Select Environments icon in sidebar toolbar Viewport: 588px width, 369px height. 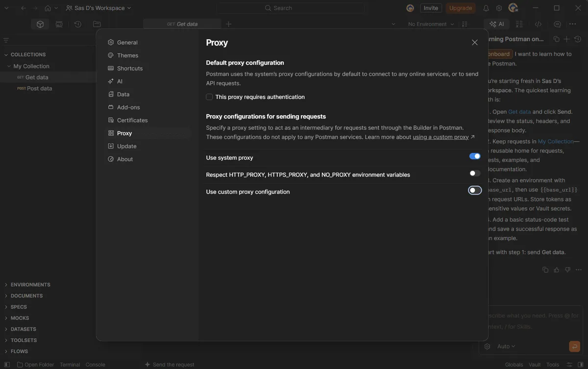pos(59,24)
